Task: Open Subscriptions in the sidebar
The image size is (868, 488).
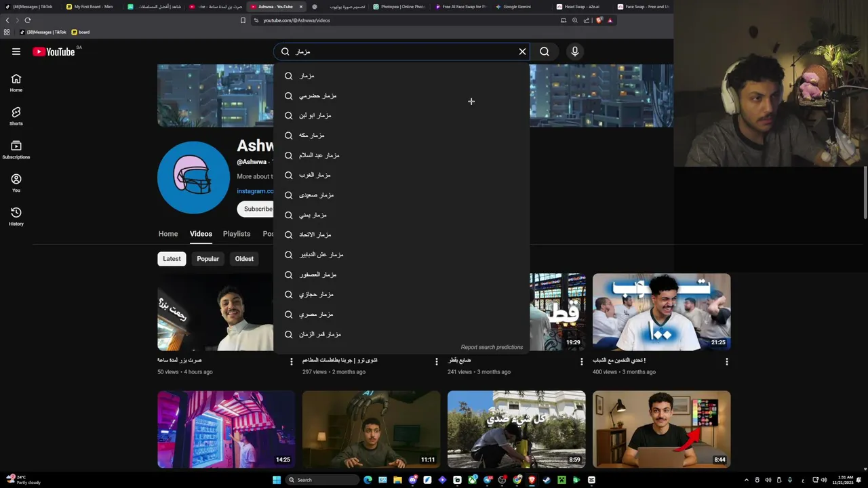Action: click(x=16, y=150)
